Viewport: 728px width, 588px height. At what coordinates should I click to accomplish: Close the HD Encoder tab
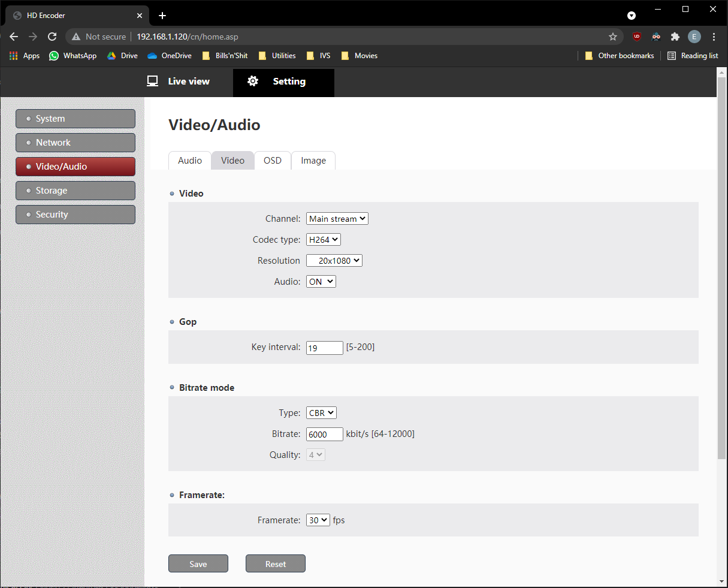pos(140,16)
